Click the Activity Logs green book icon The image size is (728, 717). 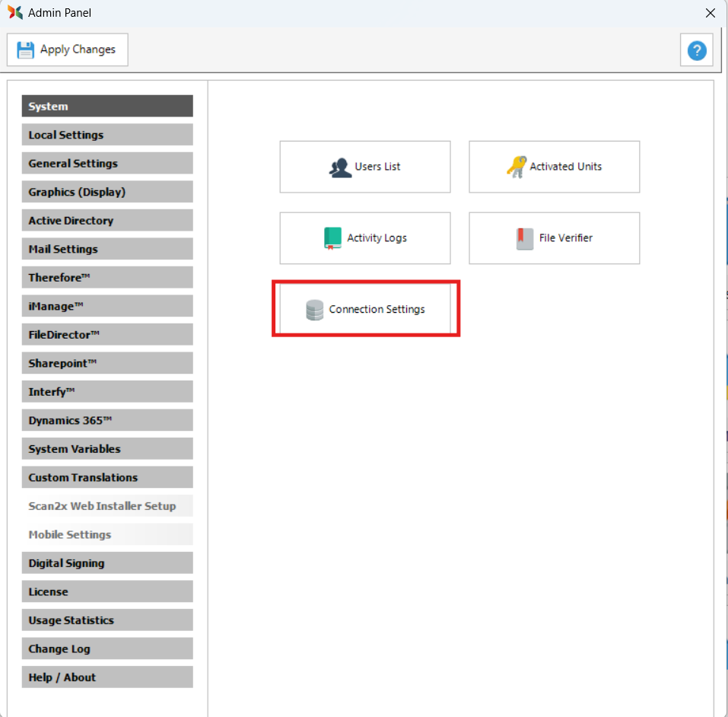tap(332, 238)
